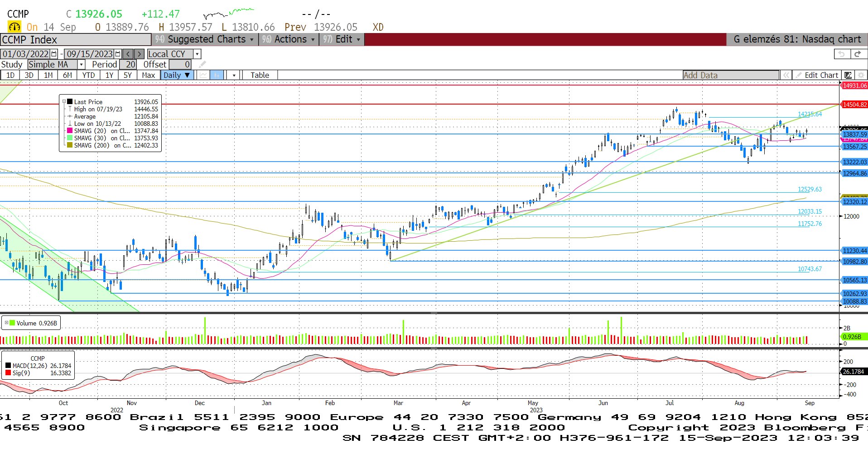Click the 0.926B green volume label
Screen dimensions: 868x463
[x=854, y=337]
